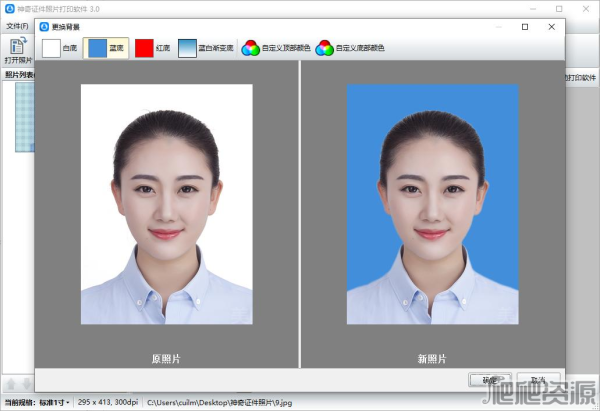
Task: Select the photo thumbnail in the photo list
Action: coord(24,117)
